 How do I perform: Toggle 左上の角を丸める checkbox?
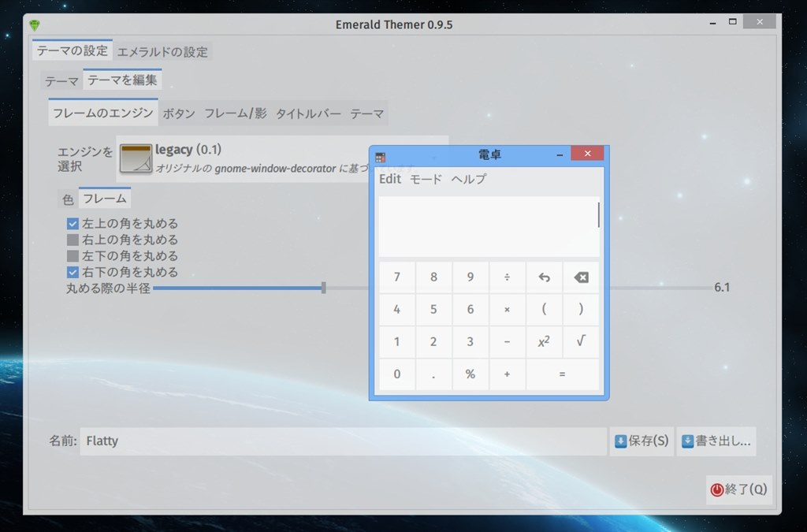[x=73, y=224]
